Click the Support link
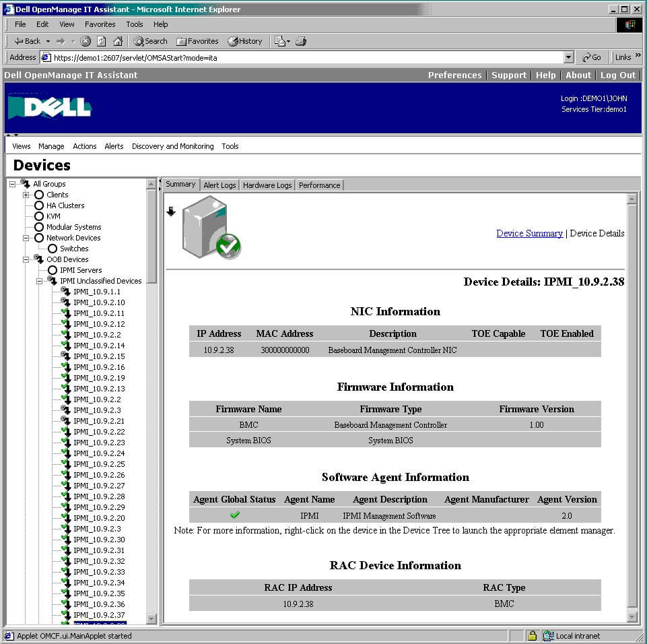The width and height of the screenshot is (647, 644). click(x=509, y=75)
